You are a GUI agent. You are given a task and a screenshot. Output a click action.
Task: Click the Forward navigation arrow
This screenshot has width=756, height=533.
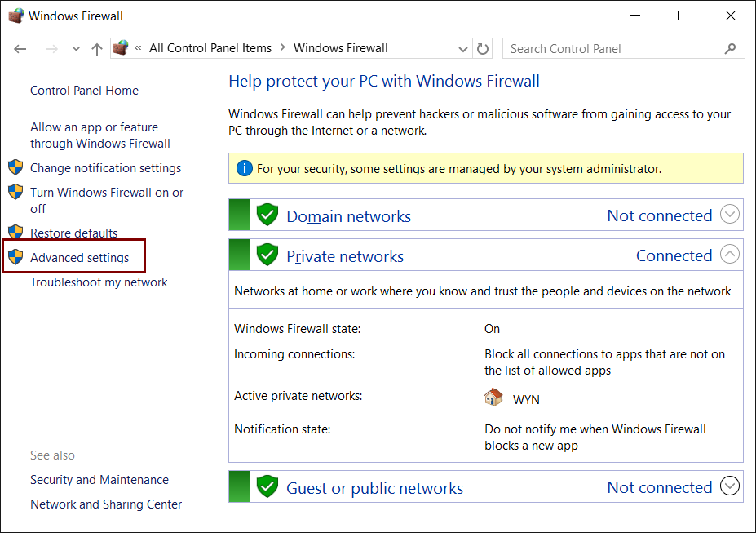click(x=51, y=49)
